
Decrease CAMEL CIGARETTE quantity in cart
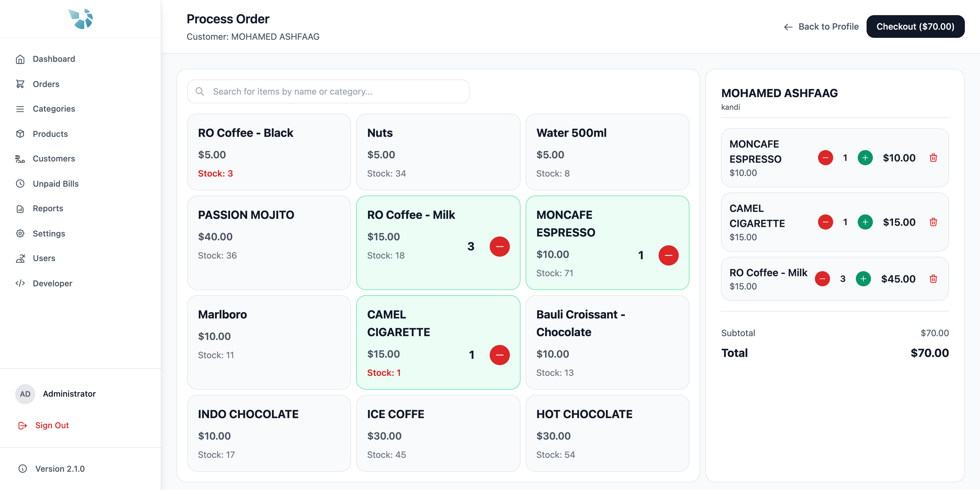point(825,222)
